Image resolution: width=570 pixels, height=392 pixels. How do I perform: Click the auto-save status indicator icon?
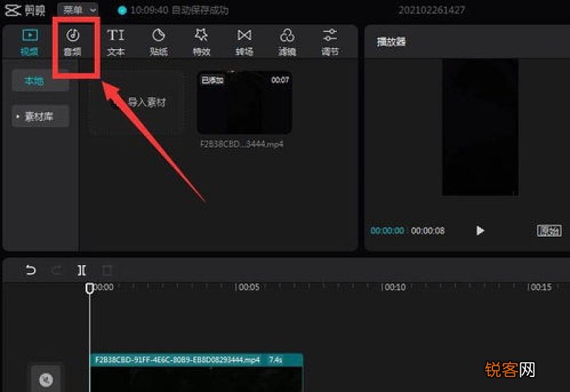122,10
